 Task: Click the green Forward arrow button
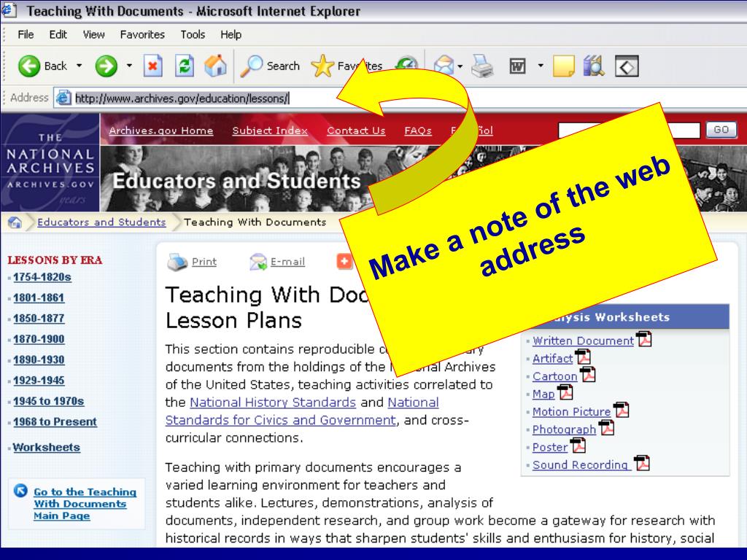(x=107, y=66)
